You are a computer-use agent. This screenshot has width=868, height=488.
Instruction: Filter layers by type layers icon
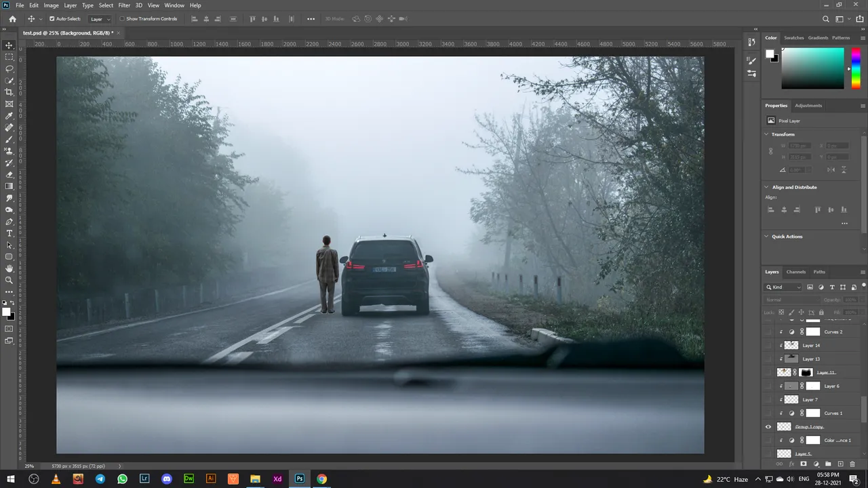click(x=832, y=287)
